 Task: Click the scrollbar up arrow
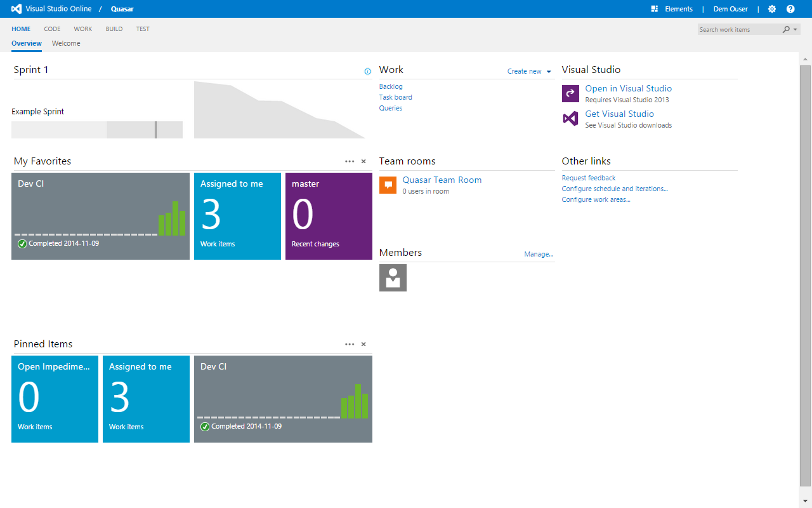point(805,58)
